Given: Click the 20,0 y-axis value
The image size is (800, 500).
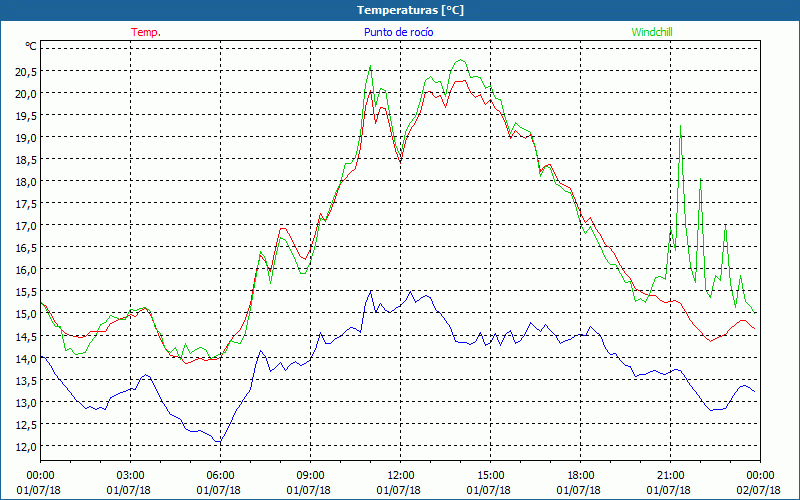Looking at the screenshot, I should pyautogui.click(x=26, y=94).
